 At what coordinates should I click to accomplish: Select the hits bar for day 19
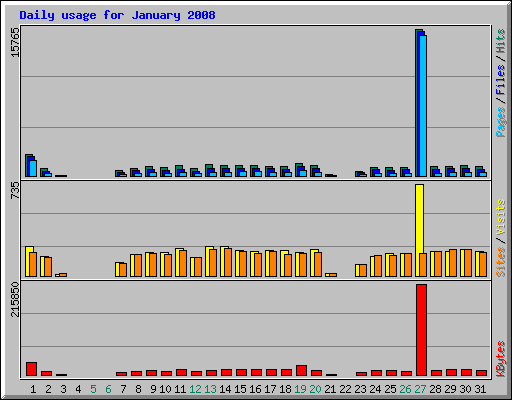[297, 170]
